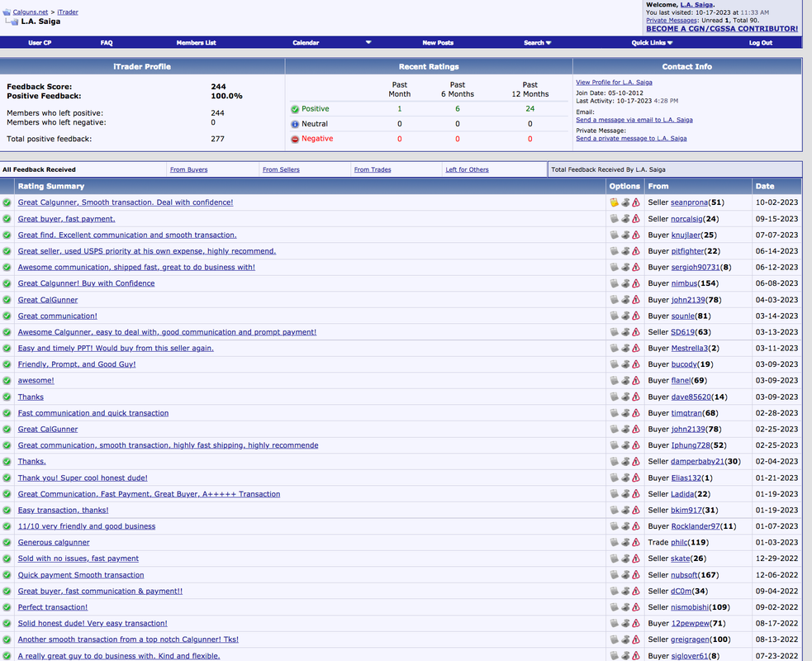Open the Calendar dropdown arrow

point(368,42)
